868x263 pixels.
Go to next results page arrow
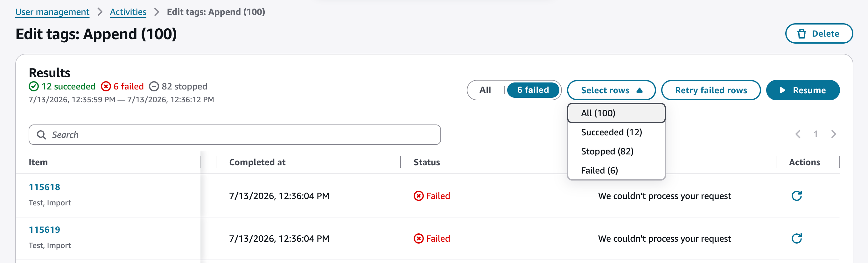[833, 134]
